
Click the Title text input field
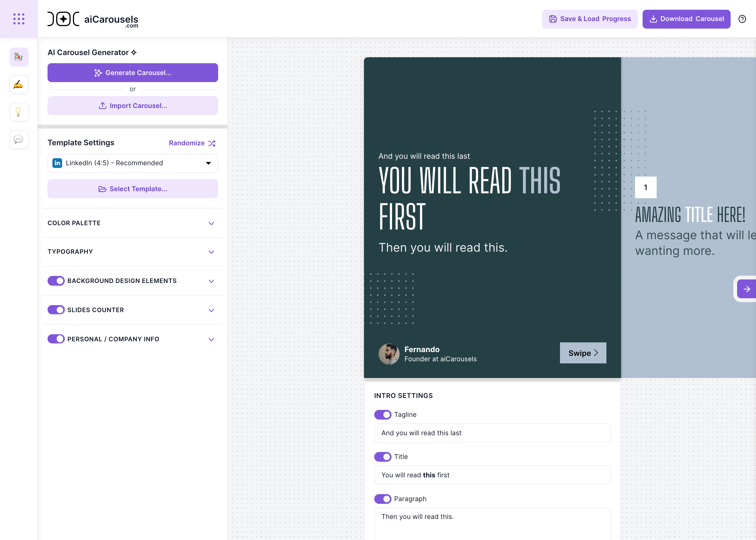point(492,475)
